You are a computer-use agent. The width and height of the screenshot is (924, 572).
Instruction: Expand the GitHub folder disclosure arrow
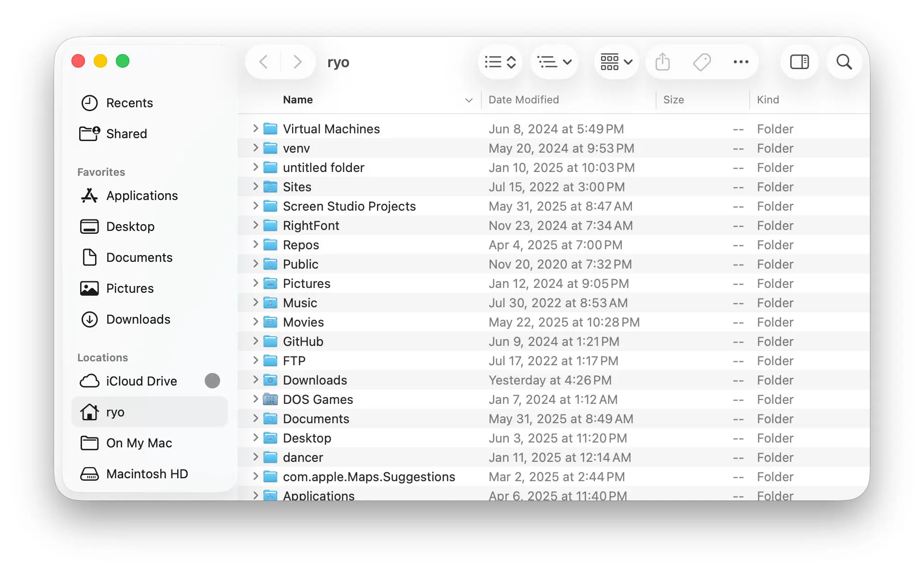[x=255, y=341]
